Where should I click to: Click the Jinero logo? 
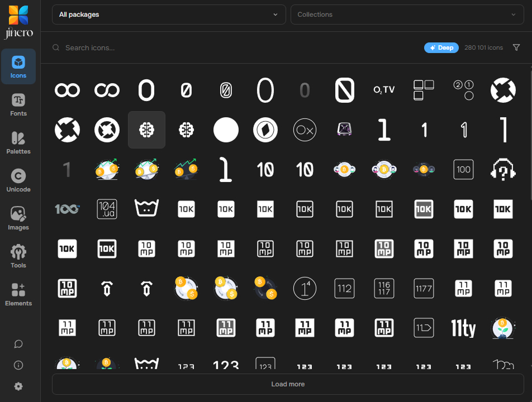(18, 22)
